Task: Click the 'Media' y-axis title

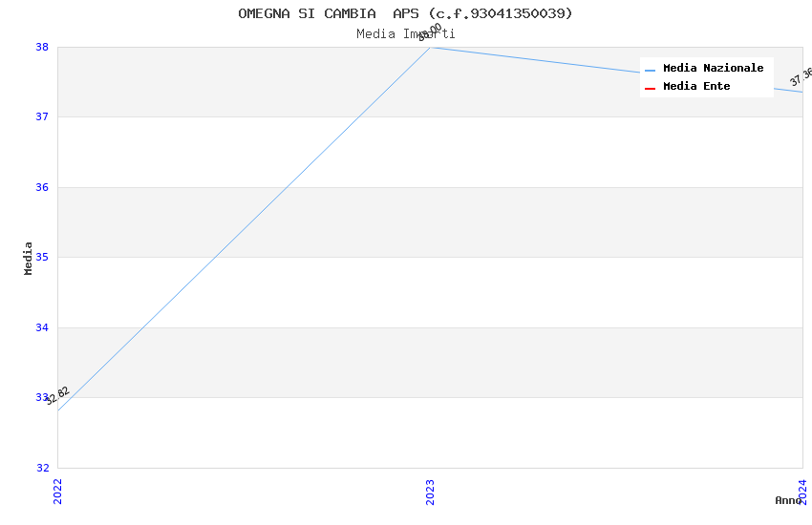Action: pyautogui.click(x=28, y=258)
